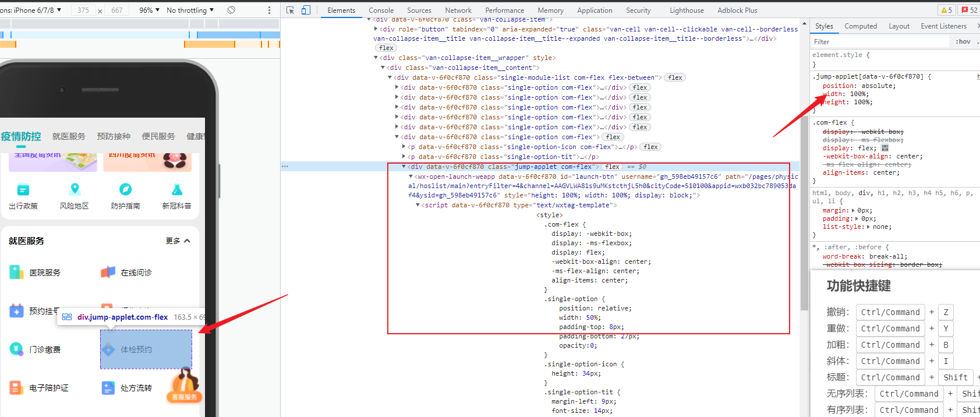Collapse the wx-open-launch-weapp node
The image size is (980, 417).
pyautogui.click(x=411, y=176)
